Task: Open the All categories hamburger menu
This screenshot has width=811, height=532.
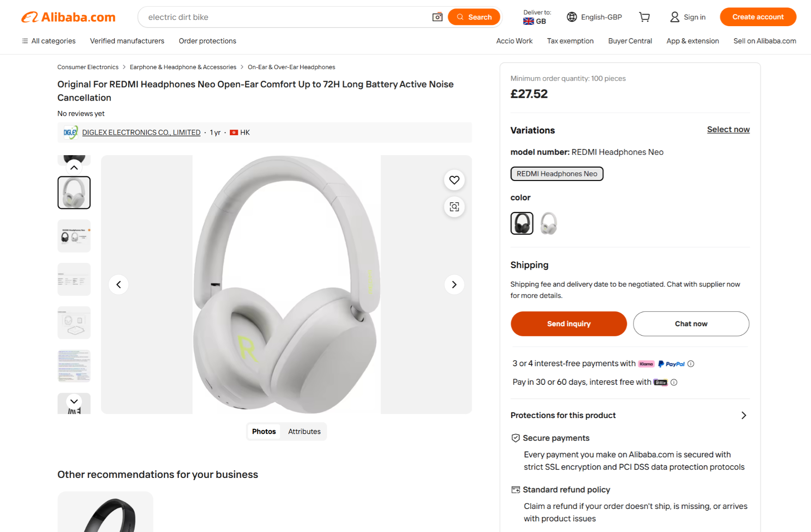Action: (25, 41)
